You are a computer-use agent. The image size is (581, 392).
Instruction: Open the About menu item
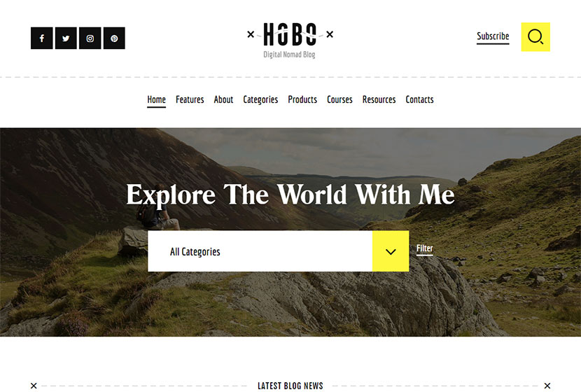coord(223,99)
